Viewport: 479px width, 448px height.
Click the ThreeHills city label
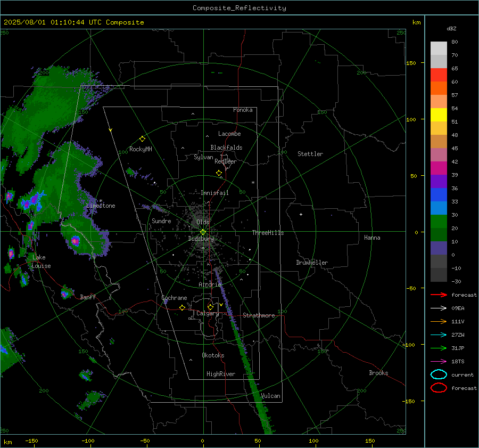click(x=268, y=233)
